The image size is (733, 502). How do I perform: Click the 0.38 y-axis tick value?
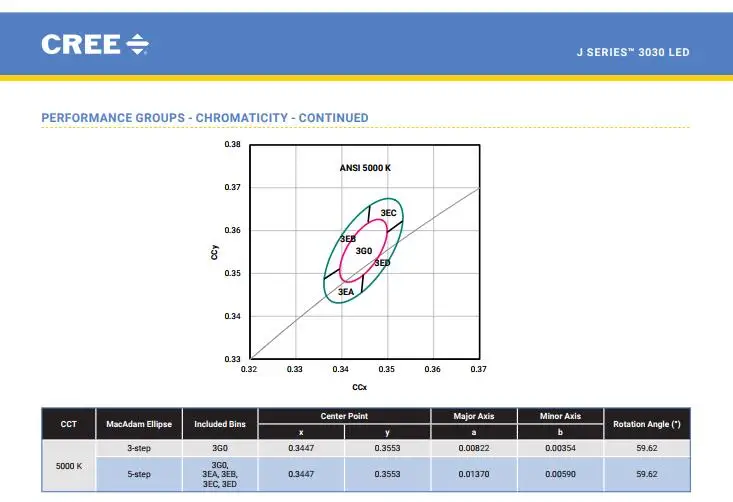click(x=232, y=144)
